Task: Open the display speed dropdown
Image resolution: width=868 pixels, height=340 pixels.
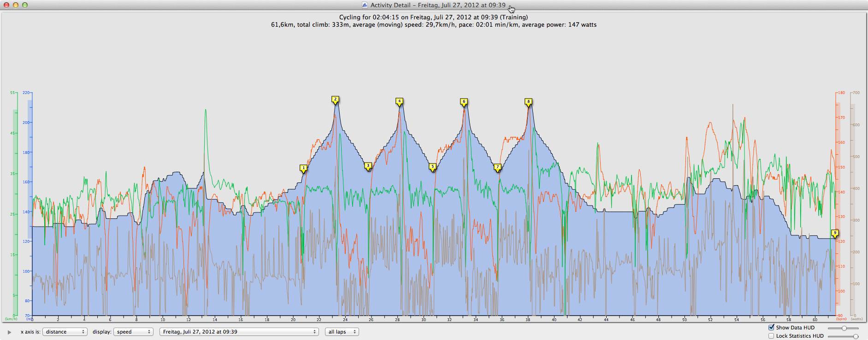Action: [x=134, y=332]
